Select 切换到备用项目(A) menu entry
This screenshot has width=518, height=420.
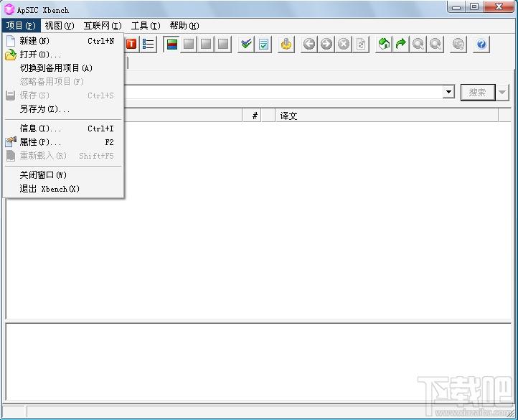[x=63, y=68]
